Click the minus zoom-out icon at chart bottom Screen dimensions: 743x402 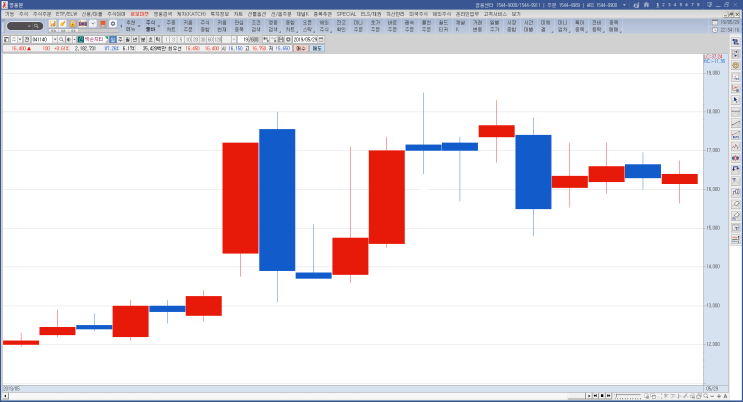712,396
